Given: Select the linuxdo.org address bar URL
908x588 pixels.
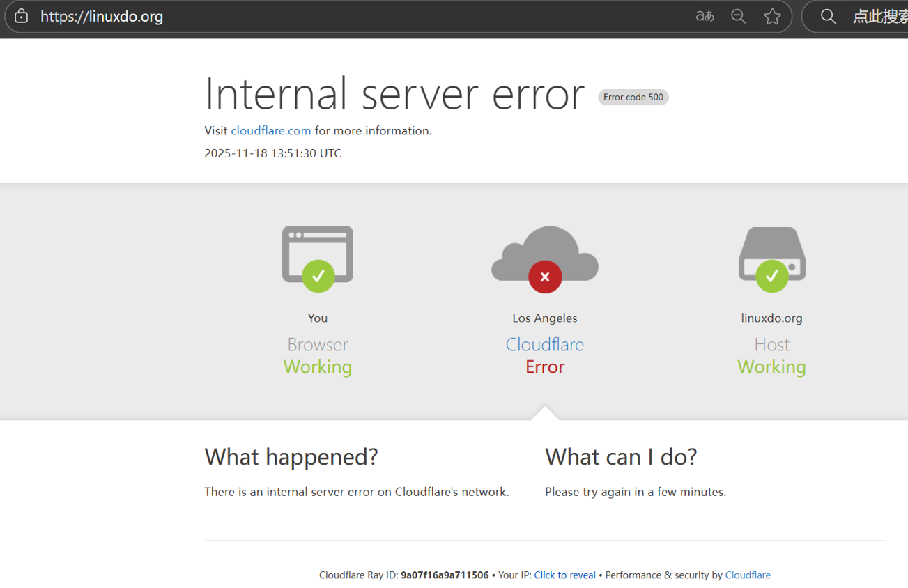Looking at the screenshot, I should coord(102,16).
